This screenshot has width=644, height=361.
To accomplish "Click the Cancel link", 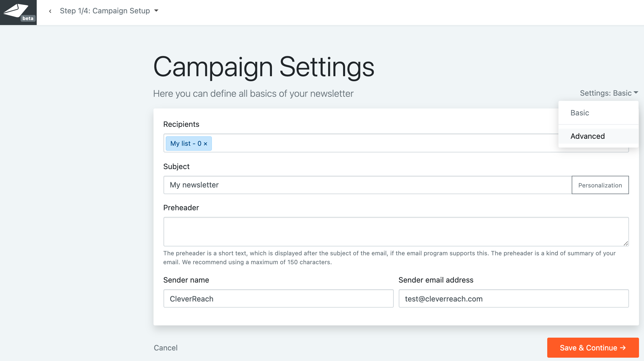I will click(166, 348).
